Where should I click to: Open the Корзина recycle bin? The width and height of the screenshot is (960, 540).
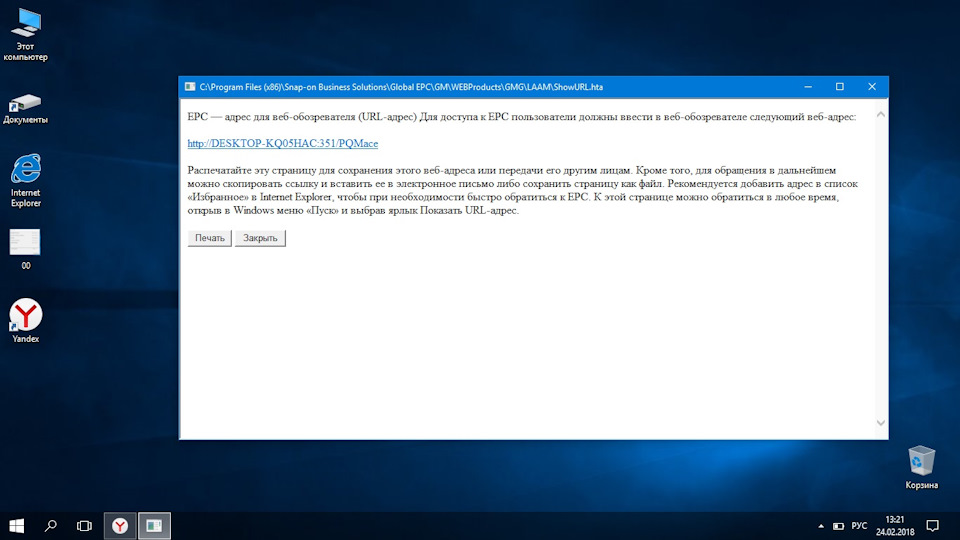click(x=921, y=467)
